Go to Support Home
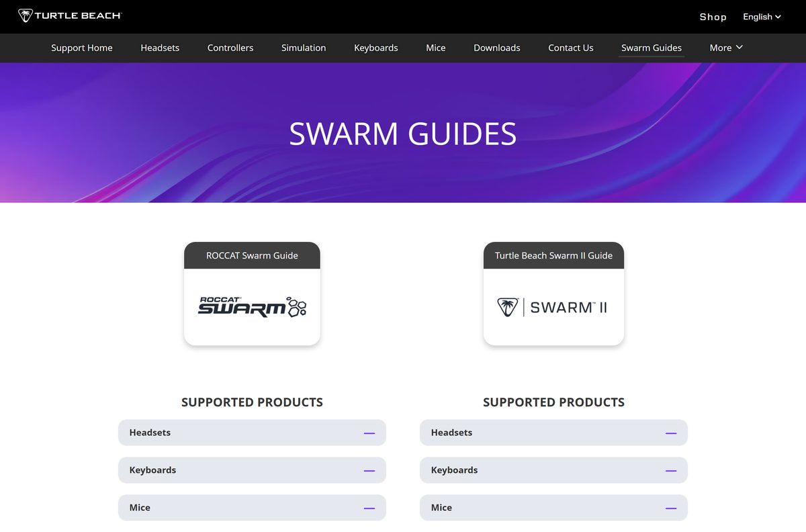Screen dimensions: 806x532 (82, 48)
